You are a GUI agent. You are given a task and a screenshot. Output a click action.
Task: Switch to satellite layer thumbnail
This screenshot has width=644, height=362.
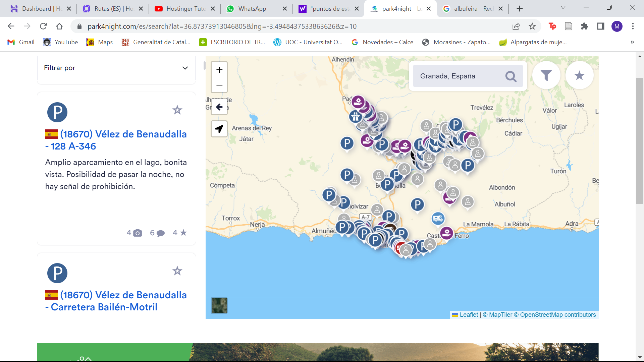[219, 305]
